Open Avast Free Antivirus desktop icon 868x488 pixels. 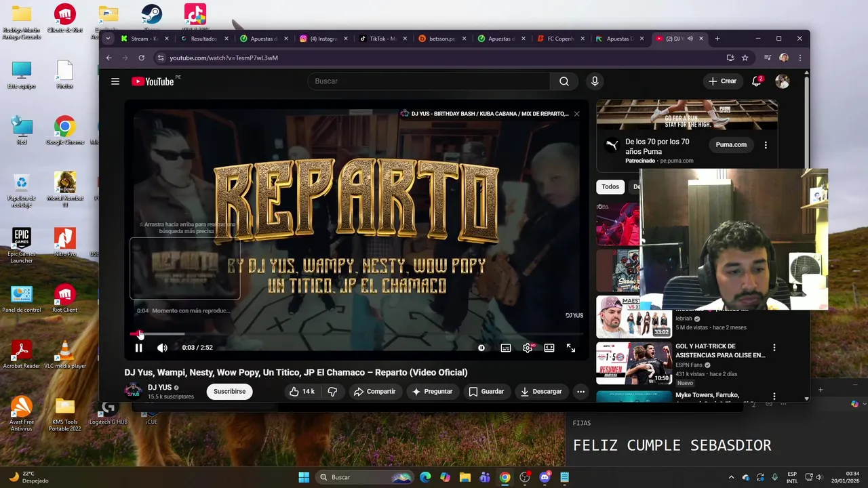pyautogui.click(x=22, y=414)
